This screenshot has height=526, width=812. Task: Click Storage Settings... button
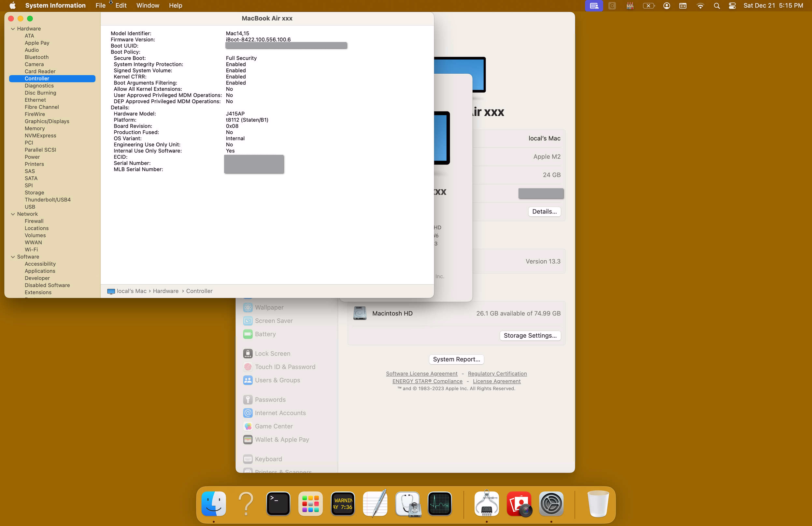530,335
